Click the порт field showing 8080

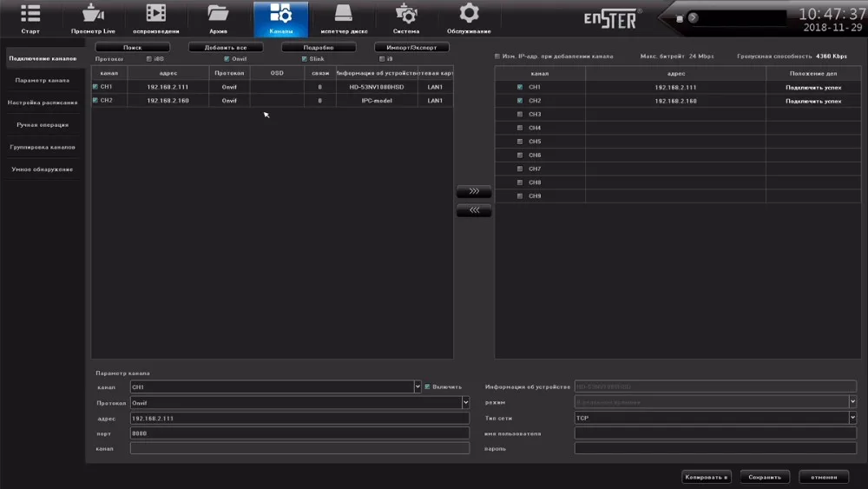pos(299,433)
